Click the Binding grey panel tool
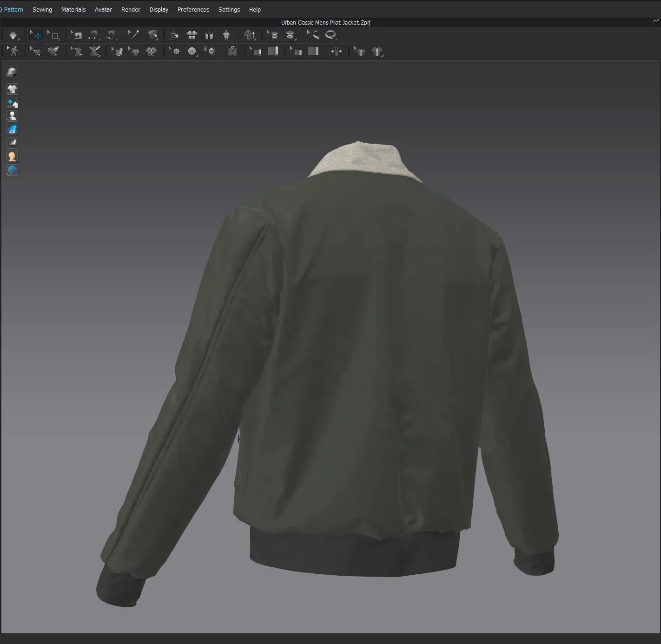 click(313, 51)
